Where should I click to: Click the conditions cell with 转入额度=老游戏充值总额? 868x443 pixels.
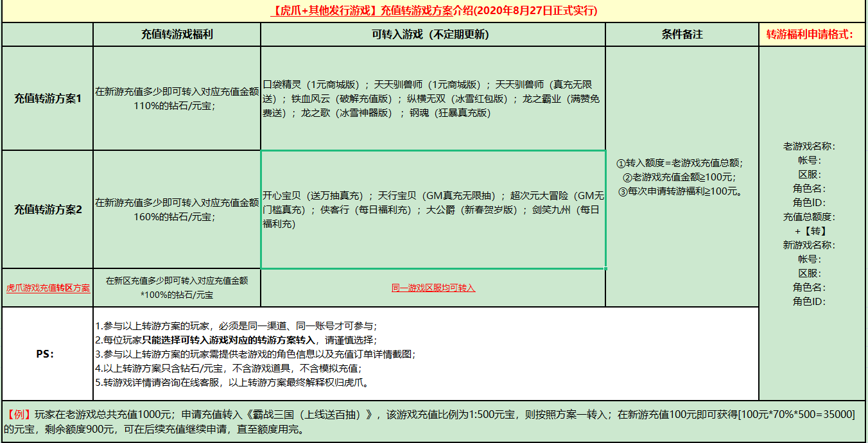coord(682,177)
